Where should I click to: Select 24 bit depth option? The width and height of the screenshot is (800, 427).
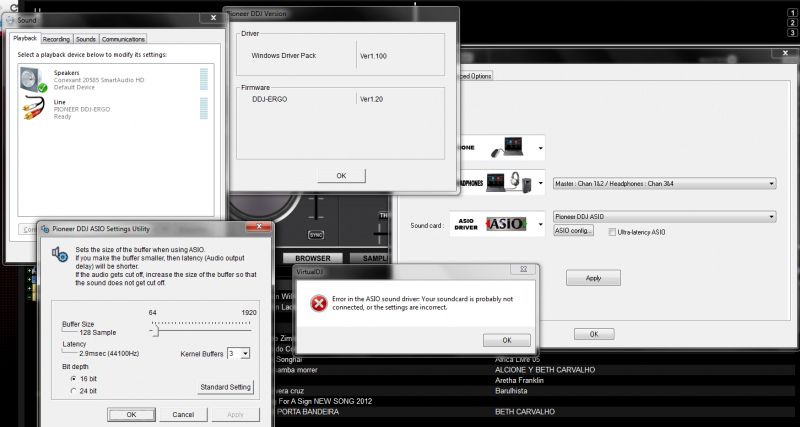pos(74,391)
